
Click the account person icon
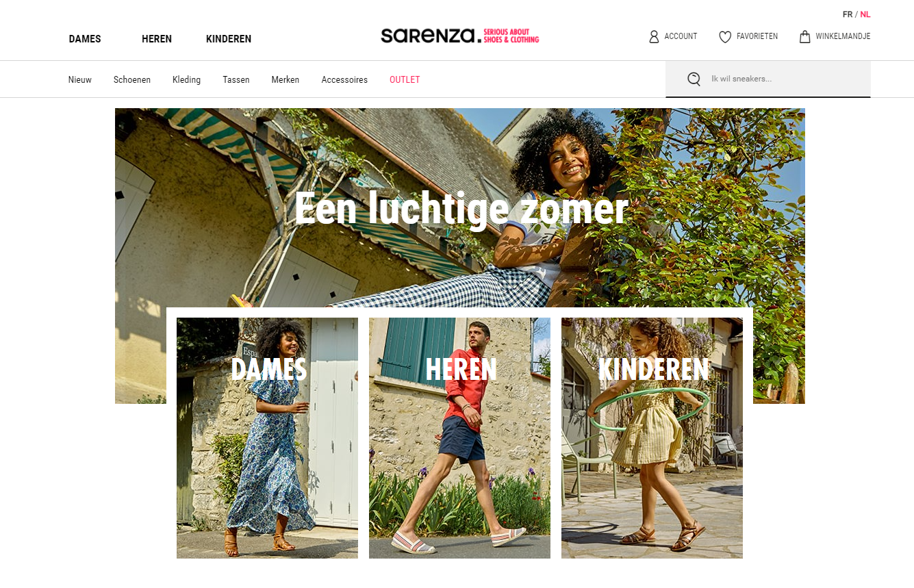pyautogui.click(x=654, y=36)
